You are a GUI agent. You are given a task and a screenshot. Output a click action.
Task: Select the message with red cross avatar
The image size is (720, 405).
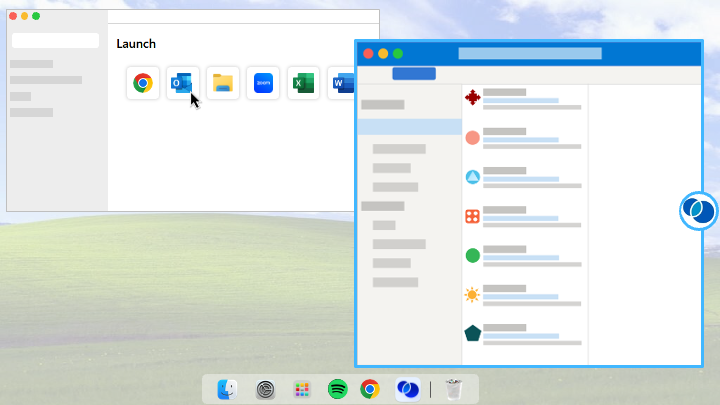pos(525,99)
